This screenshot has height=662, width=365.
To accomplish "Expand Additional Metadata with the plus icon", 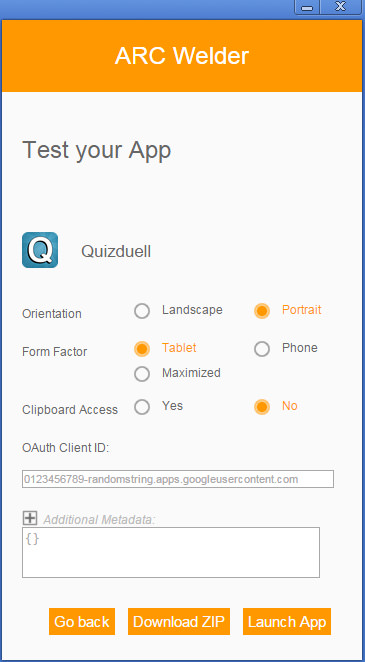I will 30,518.
